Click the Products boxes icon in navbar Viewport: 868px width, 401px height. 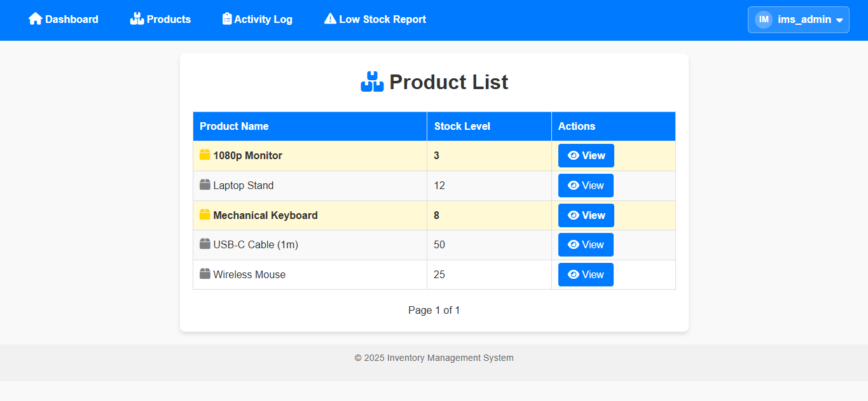137,19
